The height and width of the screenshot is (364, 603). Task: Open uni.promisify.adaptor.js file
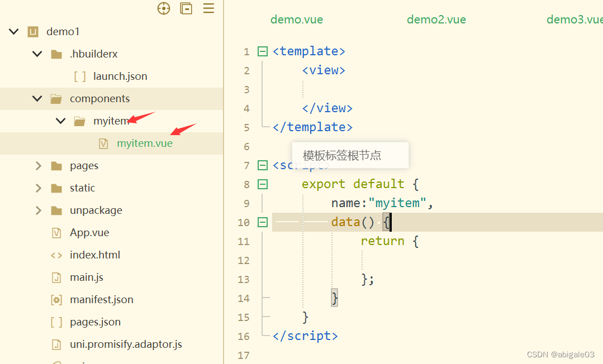(x=126, y=344)
